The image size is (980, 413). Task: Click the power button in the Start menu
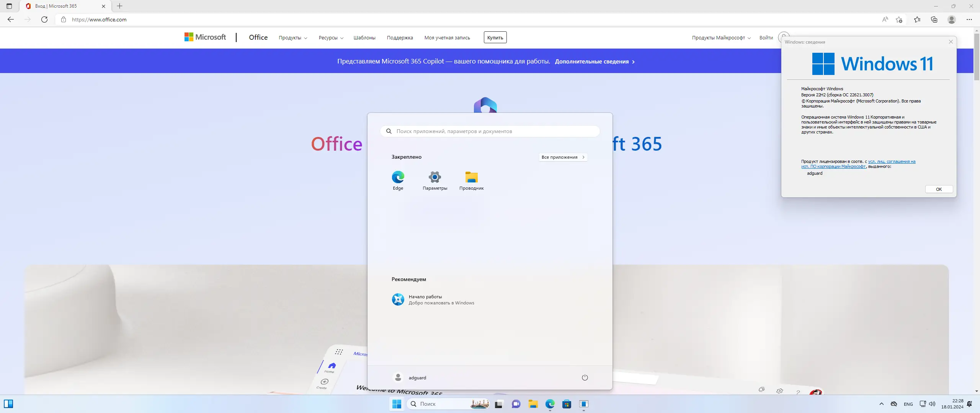click(x=585, y=377)
